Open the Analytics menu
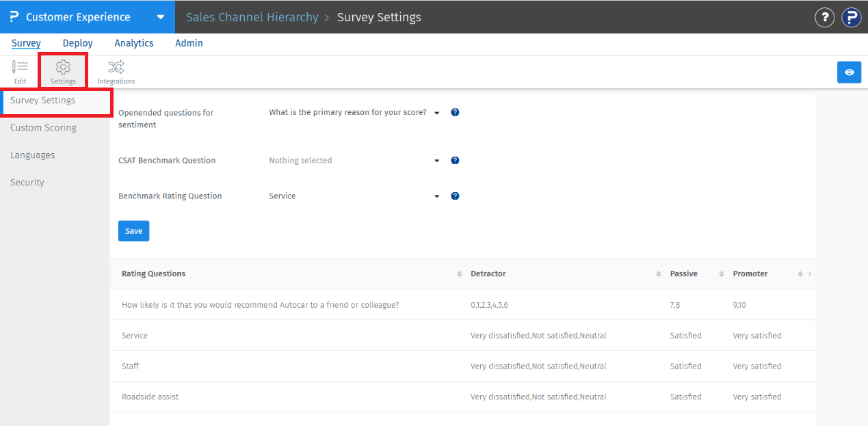868x426 pixels. pos(133,43)
